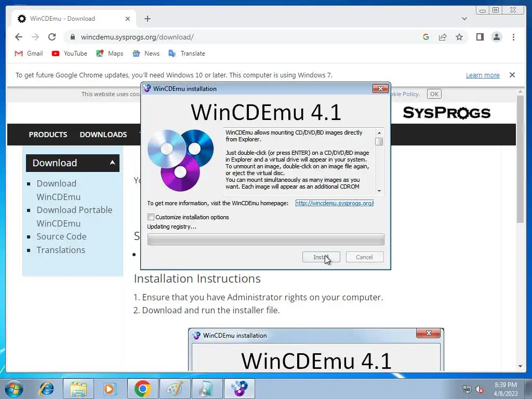Image resolution: width=532 pixels, height=399 pixels.
Task: Click the installation progress bar
Action: tap(265, 239)
